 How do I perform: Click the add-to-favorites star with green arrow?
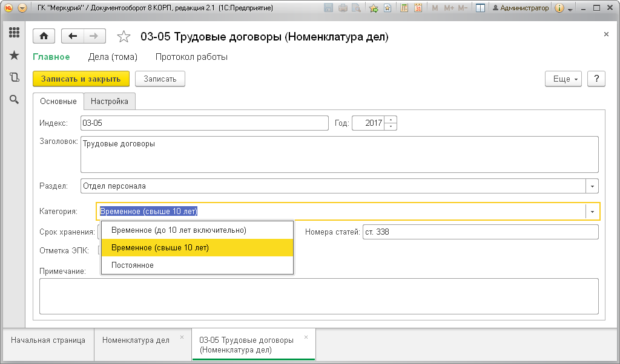pyautogui.click(x=374, y=8)
